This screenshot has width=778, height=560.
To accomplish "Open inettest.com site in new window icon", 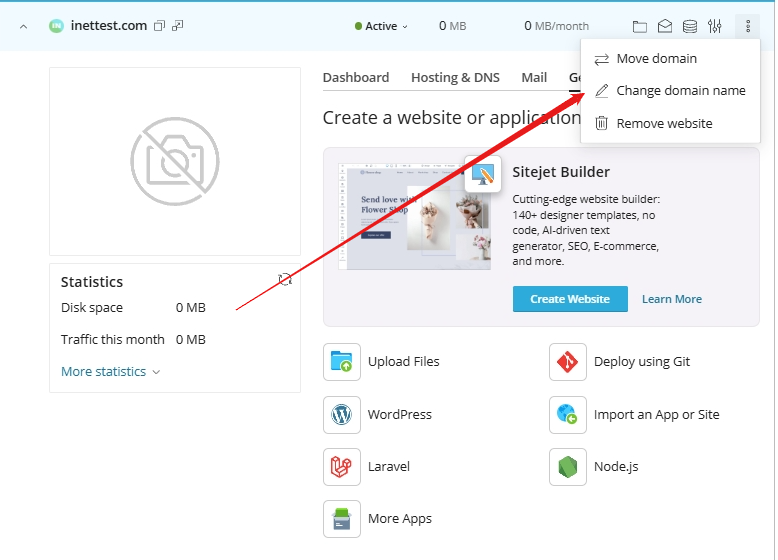I will point(178,26).
